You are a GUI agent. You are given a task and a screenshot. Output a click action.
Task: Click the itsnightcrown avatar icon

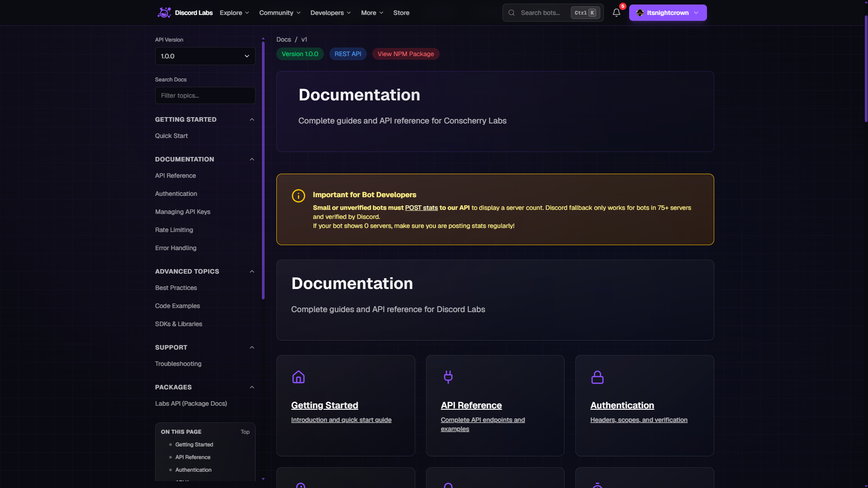click(x=640, y=13)
